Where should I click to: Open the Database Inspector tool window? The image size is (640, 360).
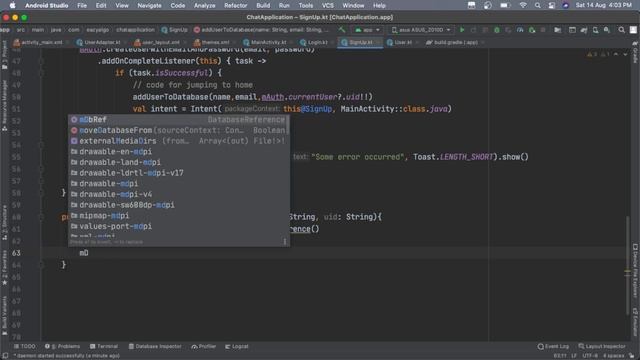pyautogui.click(x=155, y=346)
